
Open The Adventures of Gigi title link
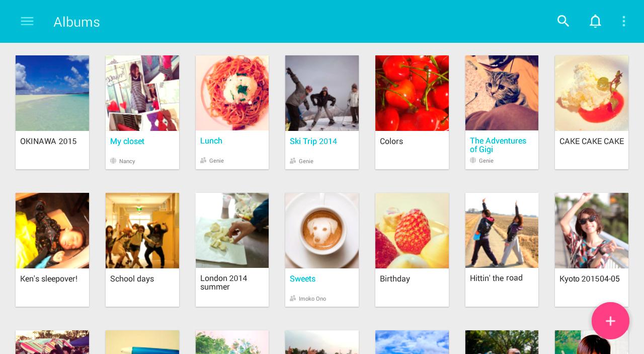coord(498,145)
